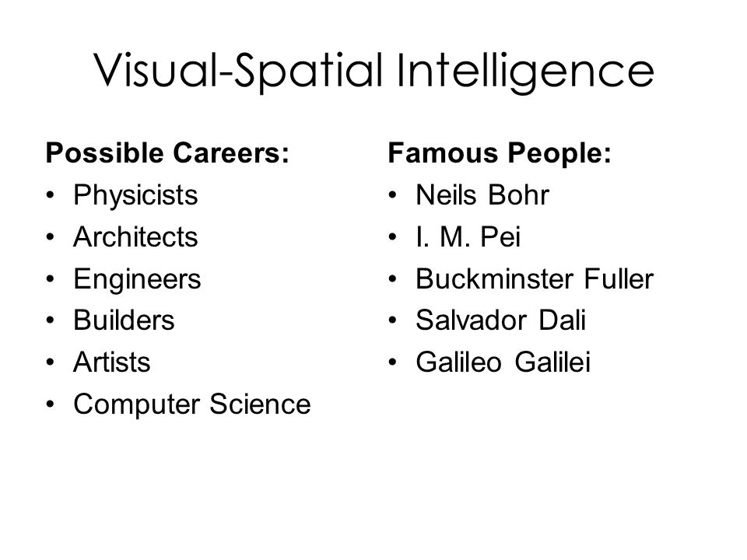Click the I. M. Pei name
This screenshot has height=560, width=747.
click(468, 236)
